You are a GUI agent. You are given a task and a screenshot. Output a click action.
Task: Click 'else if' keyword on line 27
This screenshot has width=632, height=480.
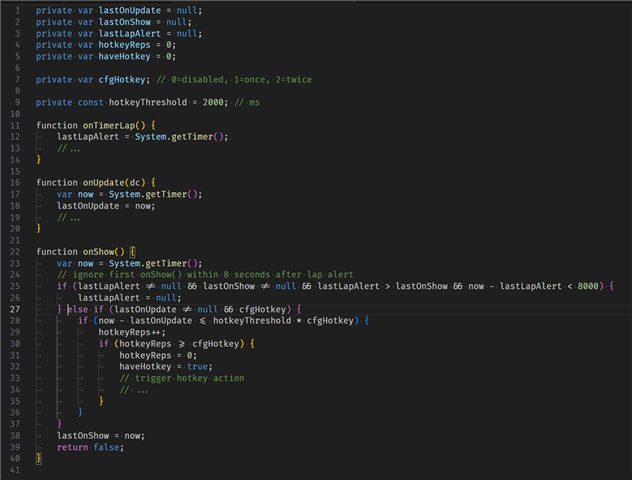[85, 309]
